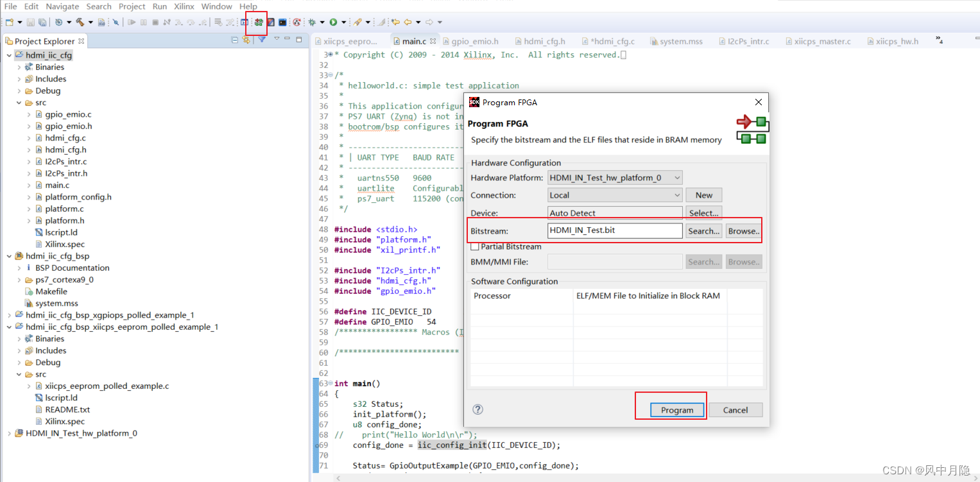The height and width of the screenshot is (482, 980).
Task: Click the Resume debug icon
Action: pyautogui.click(x=132, y=22)
